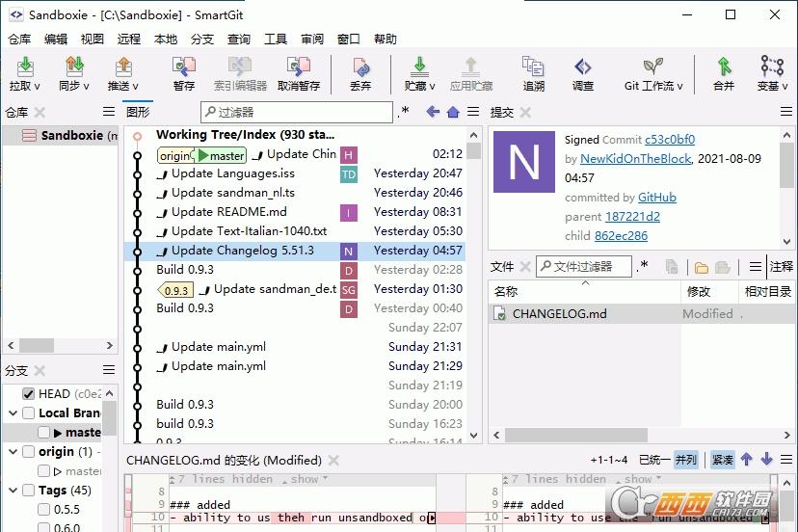The height and width of the screenshot is (532, 798).
Task: Open the Pull (拉取) dropdown arrow
Action: [x=38, y=86]
